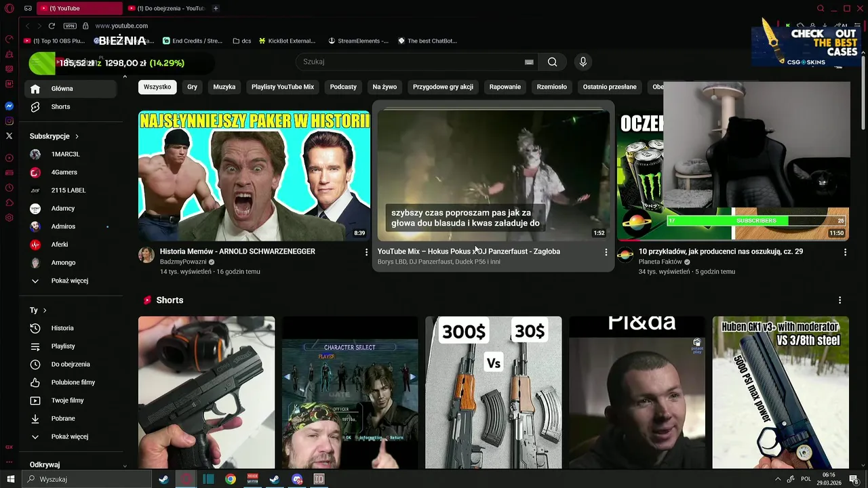Click the VPN badge in address bar
This screenshot has height=488, width=868.
(x=70, y=26)
